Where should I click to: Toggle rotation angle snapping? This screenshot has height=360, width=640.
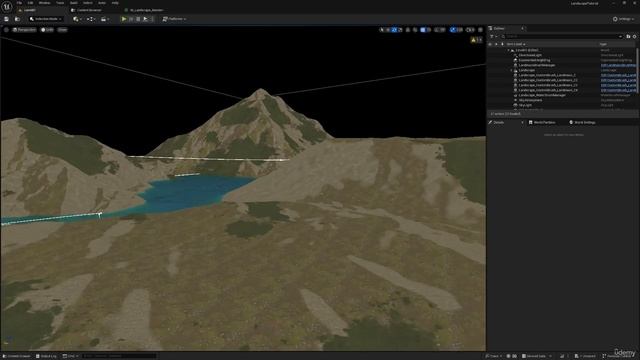437,30
